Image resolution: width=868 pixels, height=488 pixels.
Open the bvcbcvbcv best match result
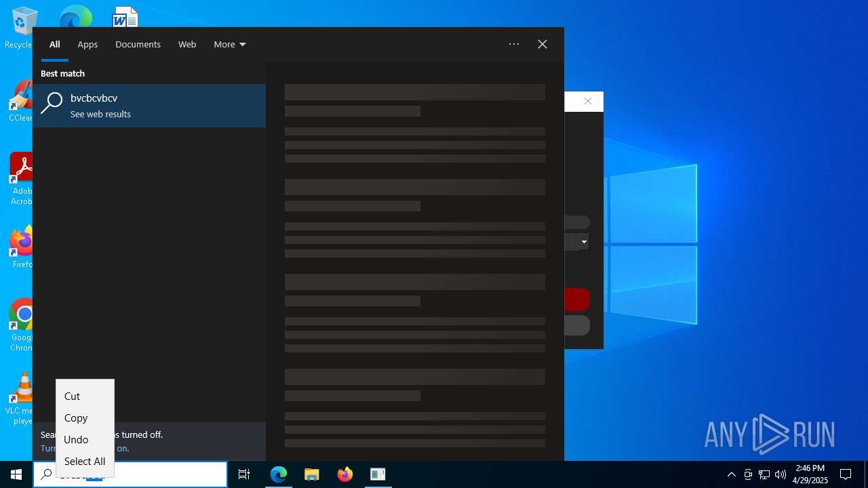[x=149, y=106]
